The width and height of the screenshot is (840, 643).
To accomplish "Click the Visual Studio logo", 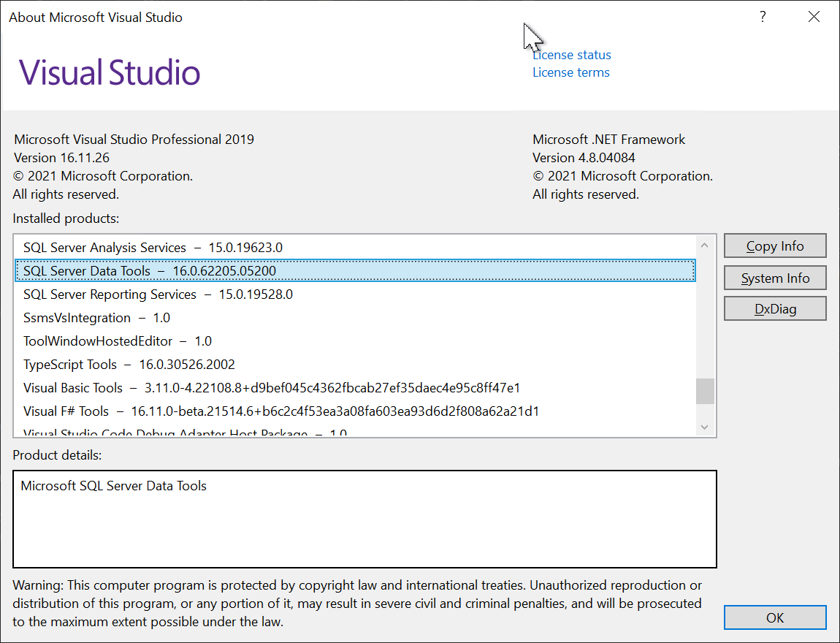I will 108,73.
